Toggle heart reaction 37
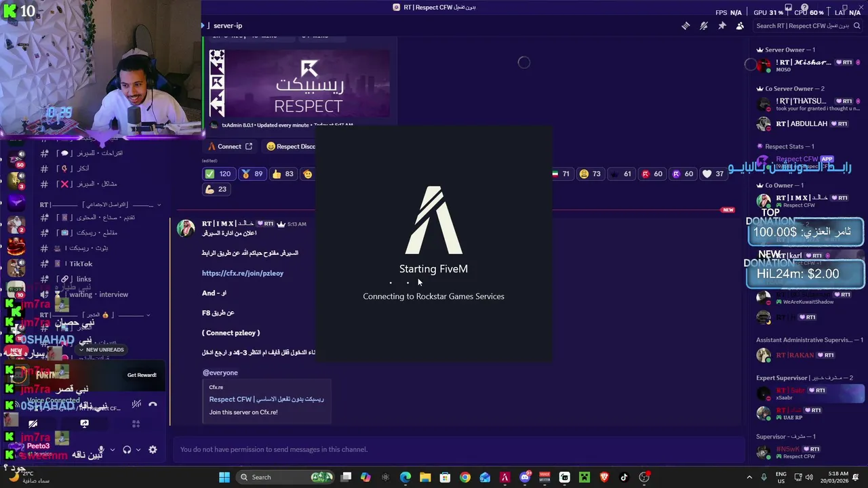868x488 pixels. [713, 174]
